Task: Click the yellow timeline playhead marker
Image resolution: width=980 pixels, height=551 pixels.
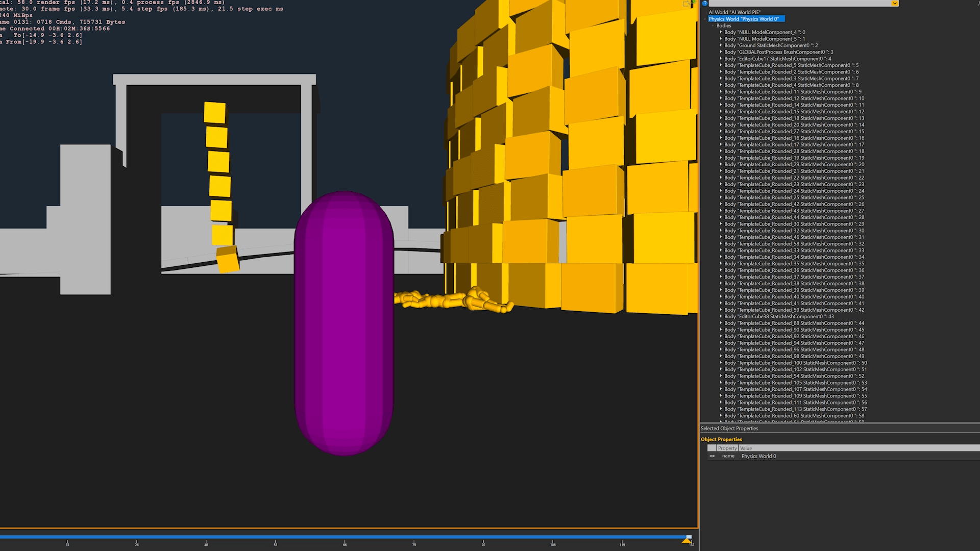Action: pyautogui.click(x=687, y=540)
